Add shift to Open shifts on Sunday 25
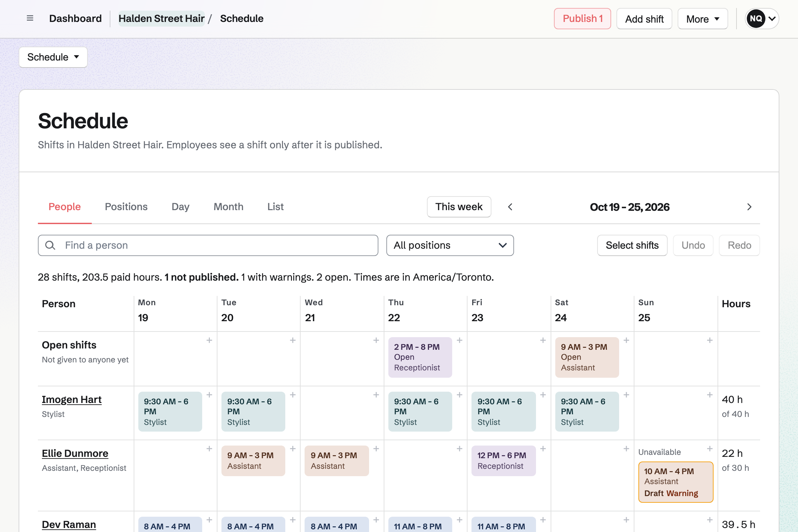The width and height of the screenshot is (798, 532). pyautogui.click(x=710, y=340)
